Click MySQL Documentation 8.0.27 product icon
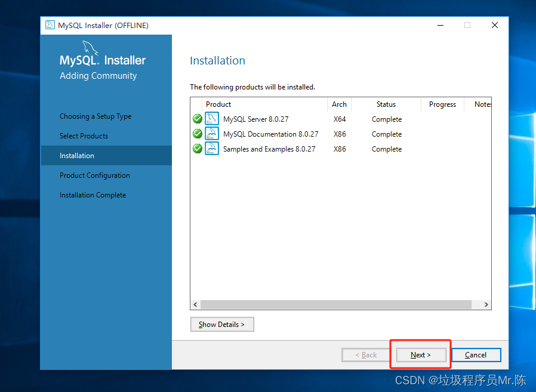Image resolution: width=536 pixels, height=392 pixels. click(x=212, y=133)
